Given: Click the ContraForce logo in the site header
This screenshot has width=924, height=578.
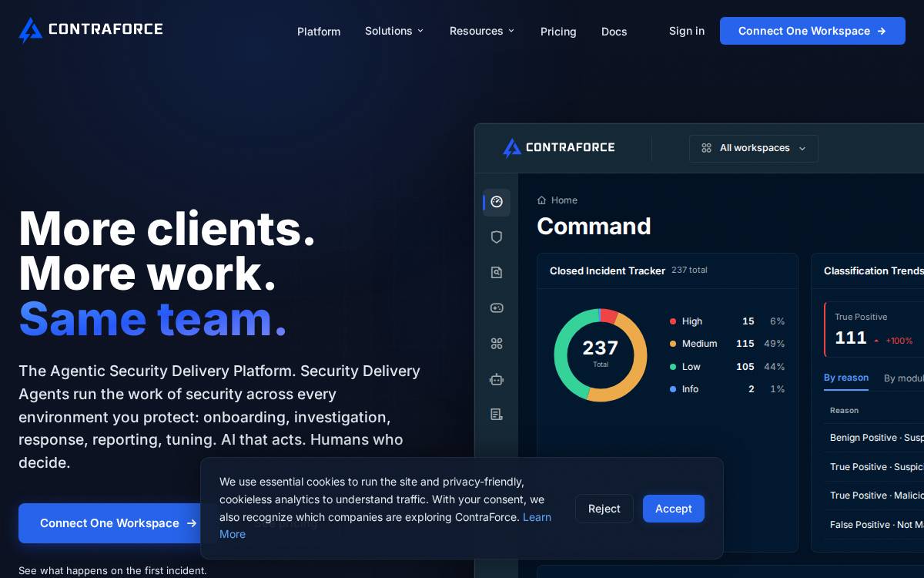Looking at the screenshot, I should (x=91, y=30).
